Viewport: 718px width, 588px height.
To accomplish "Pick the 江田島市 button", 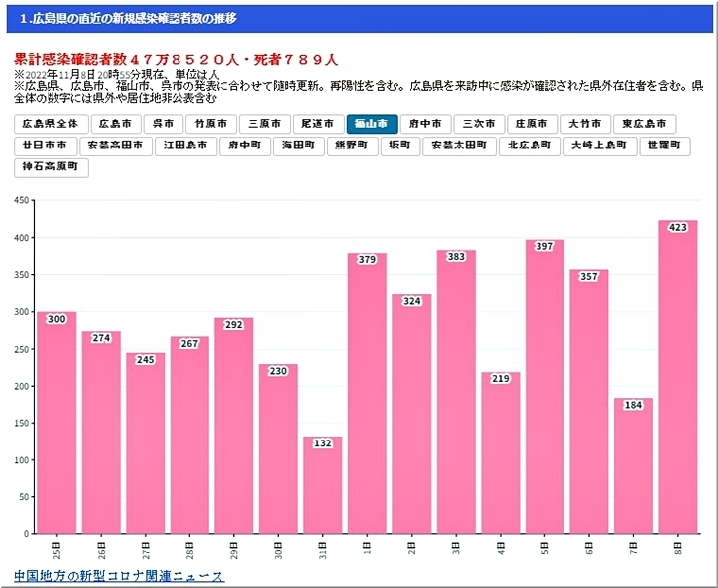I will coord(186,146).
